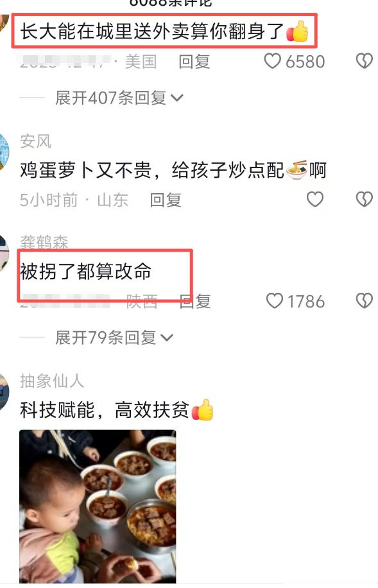
Task: Dislike 龚鹤森's comment 被拐了都算改命
Action: (x=364, y=301)
